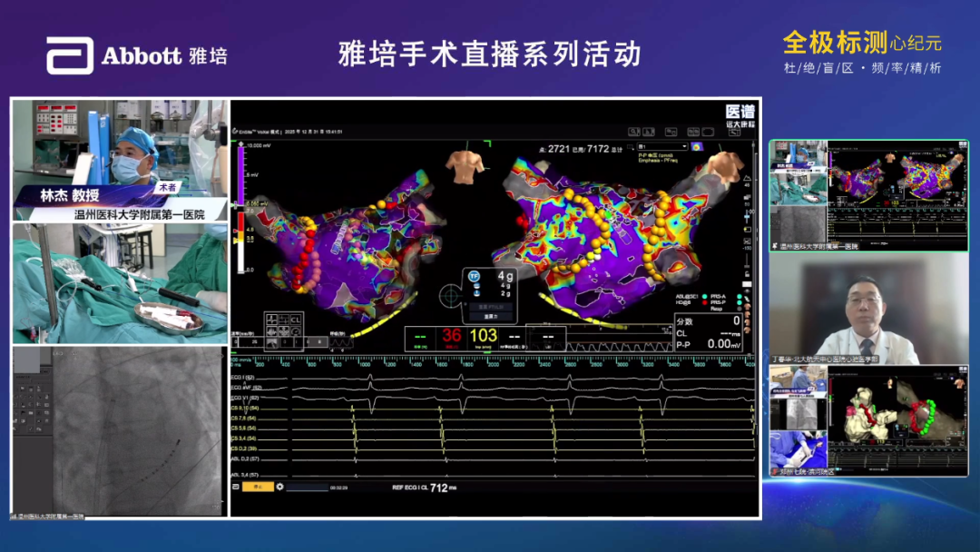Select the CL icon in view layout grid

coord(296,320)
